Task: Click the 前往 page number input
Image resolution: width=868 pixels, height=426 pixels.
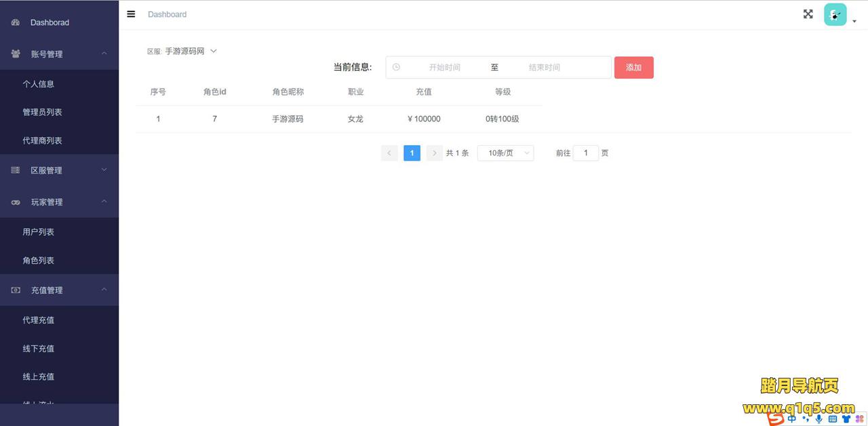Action: coord(585,153)
